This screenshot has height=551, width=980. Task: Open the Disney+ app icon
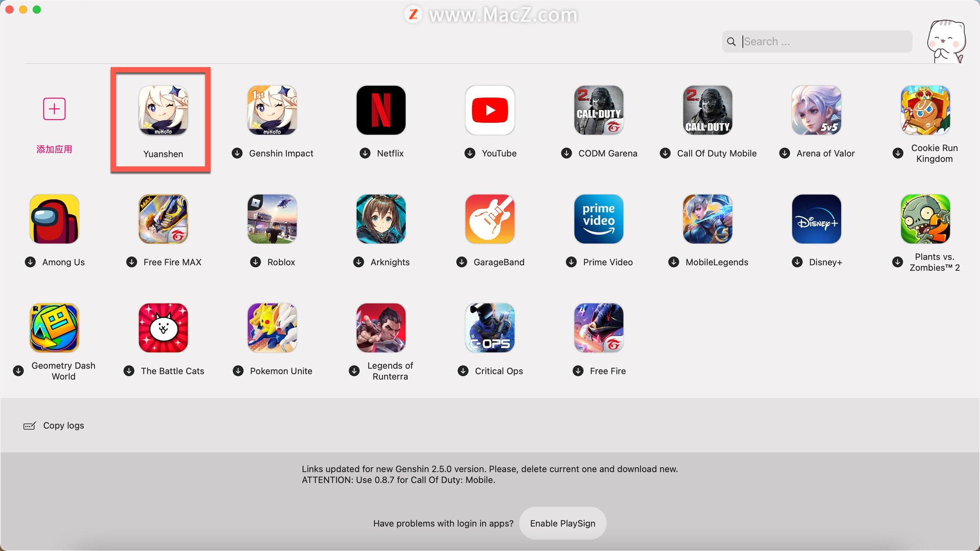pyautogui.click(x=817, y=219)
